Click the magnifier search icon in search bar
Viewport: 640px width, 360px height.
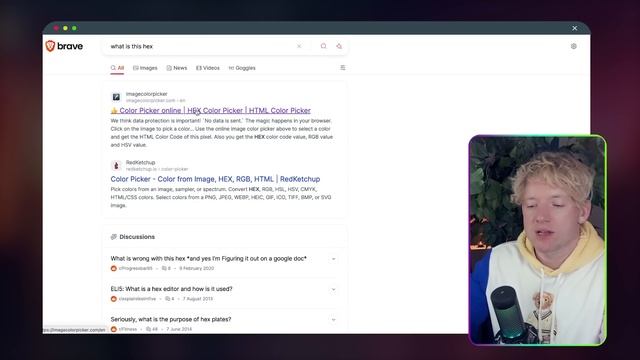point(323,46)
